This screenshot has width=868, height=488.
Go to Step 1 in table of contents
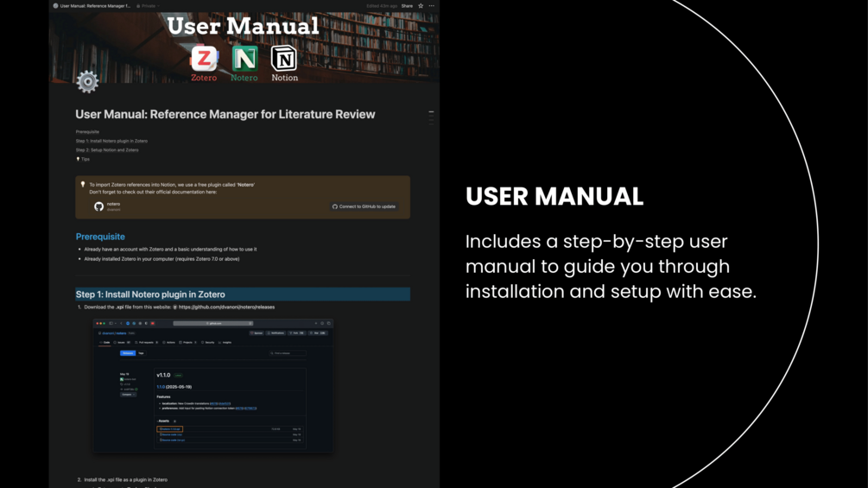(111, 141)
